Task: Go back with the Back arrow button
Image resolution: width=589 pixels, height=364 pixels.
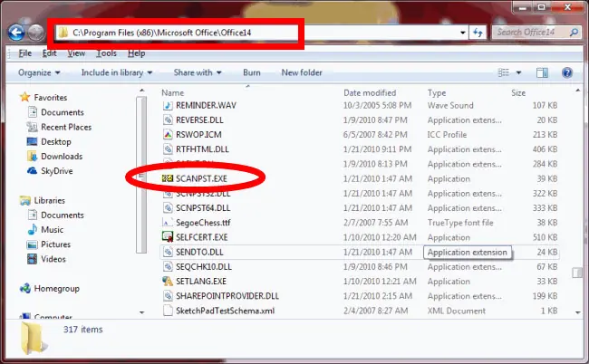Action: (16, 33)
